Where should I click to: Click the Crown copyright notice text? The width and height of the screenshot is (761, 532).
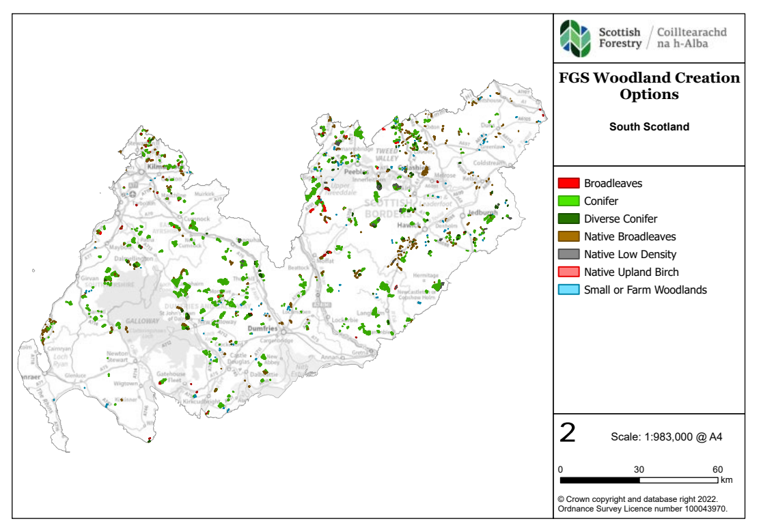[642, 504]
